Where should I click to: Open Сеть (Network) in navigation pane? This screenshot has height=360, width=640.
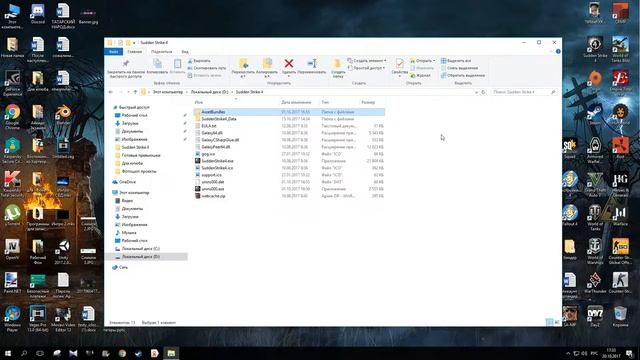[123, 267]
